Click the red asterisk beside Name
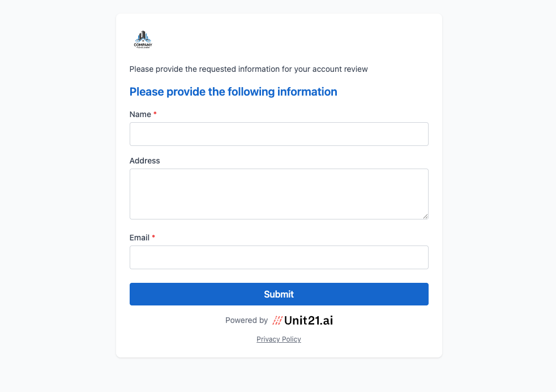This screenshot has height=392, width=556. [x=155, y=114]
